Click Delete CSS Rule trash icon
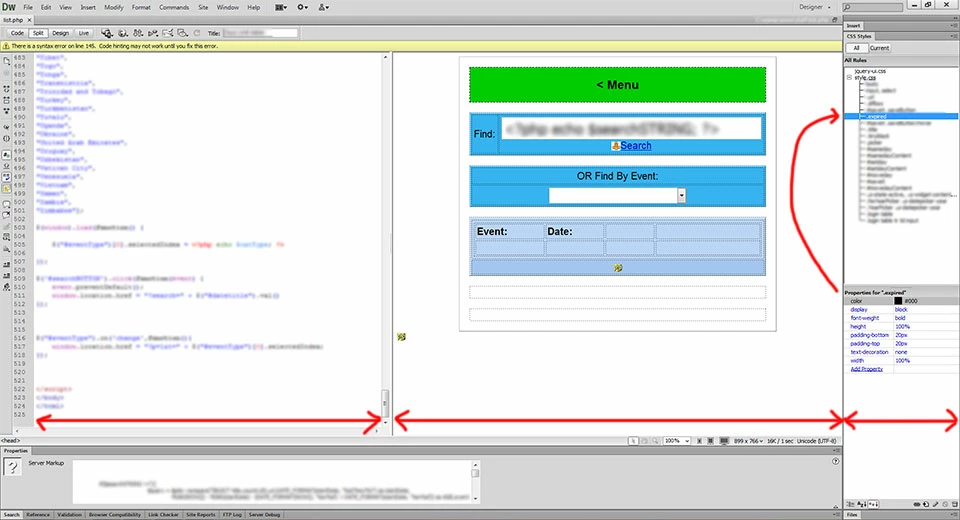This screenshot has height=520, width=960. (x=954, y=504)
